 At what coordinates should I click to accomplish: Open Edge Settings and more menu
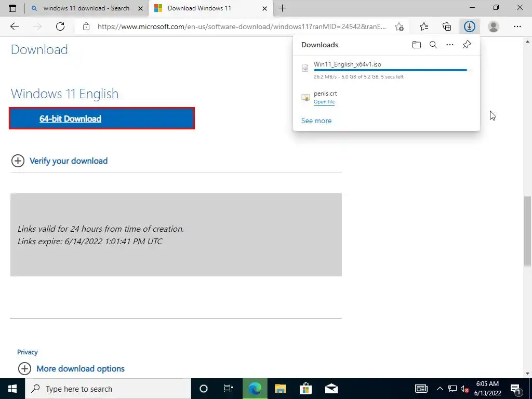pyautogui.click(x=517, y=26)
